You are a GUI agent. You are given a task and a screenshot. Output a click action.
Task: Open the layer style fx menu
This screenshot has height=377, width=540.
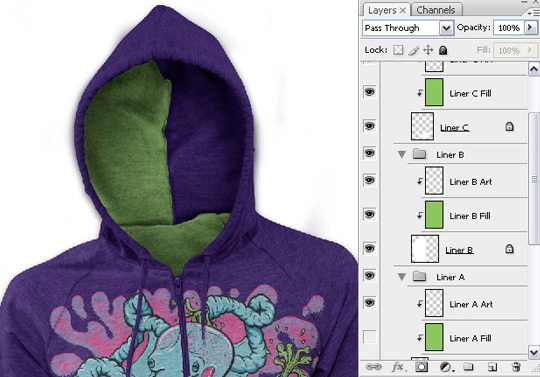click(x=398, y=367)
